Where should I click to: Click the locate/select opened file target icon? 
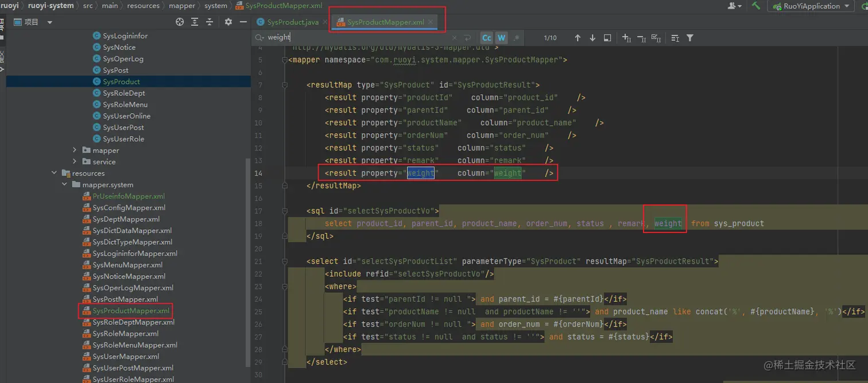180,22
